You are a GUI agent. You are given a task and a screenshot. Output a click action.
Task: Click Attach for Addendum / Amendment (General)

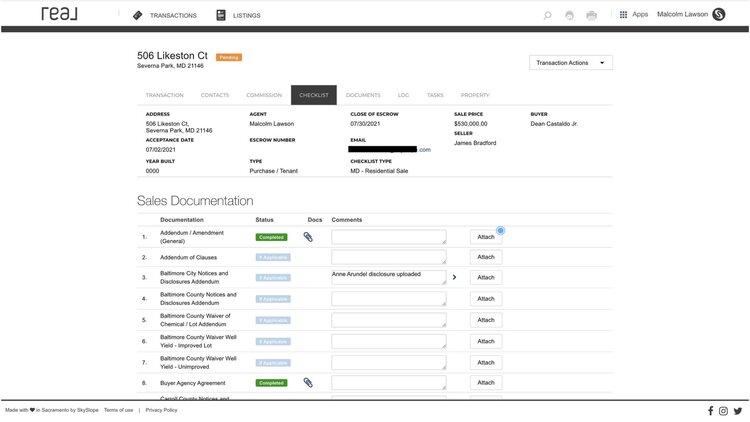(x=486, y=237)
